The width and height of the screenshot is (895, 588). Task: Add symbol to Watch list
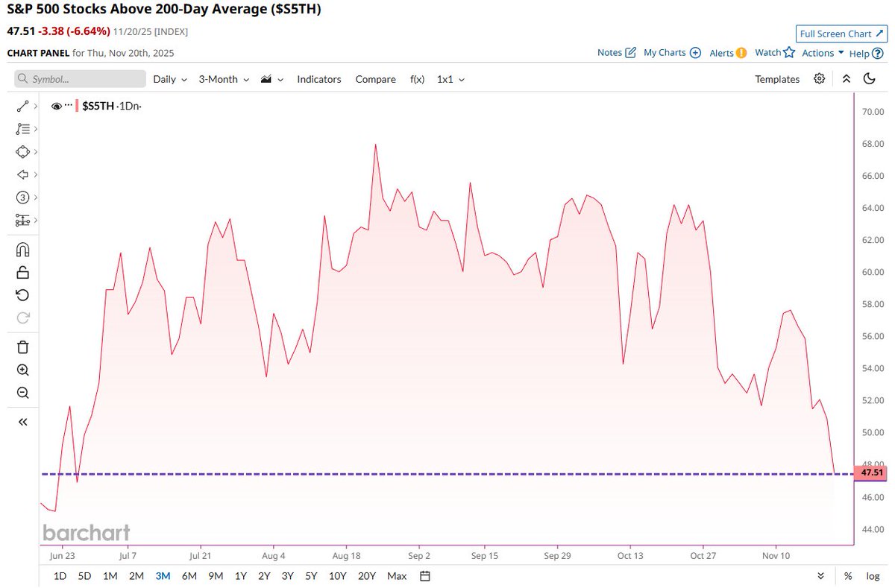coord(775,53)
